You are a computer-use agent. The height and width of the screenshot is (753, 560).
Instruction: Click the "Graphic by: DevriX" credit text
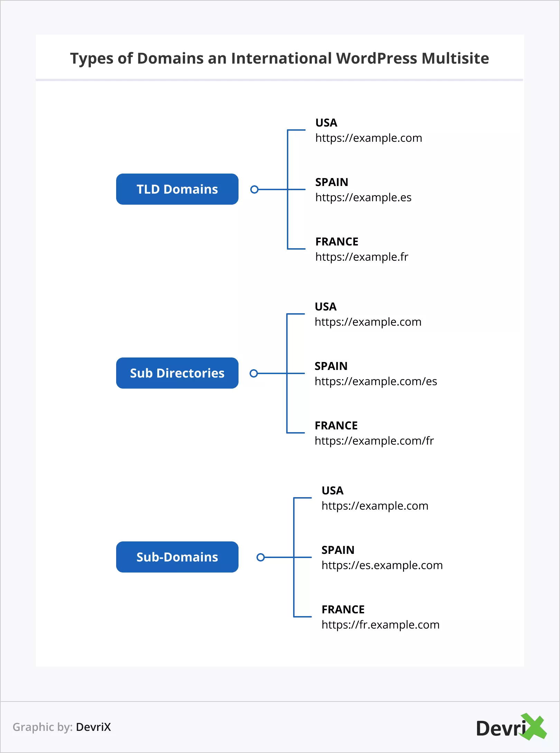(62, 727)
